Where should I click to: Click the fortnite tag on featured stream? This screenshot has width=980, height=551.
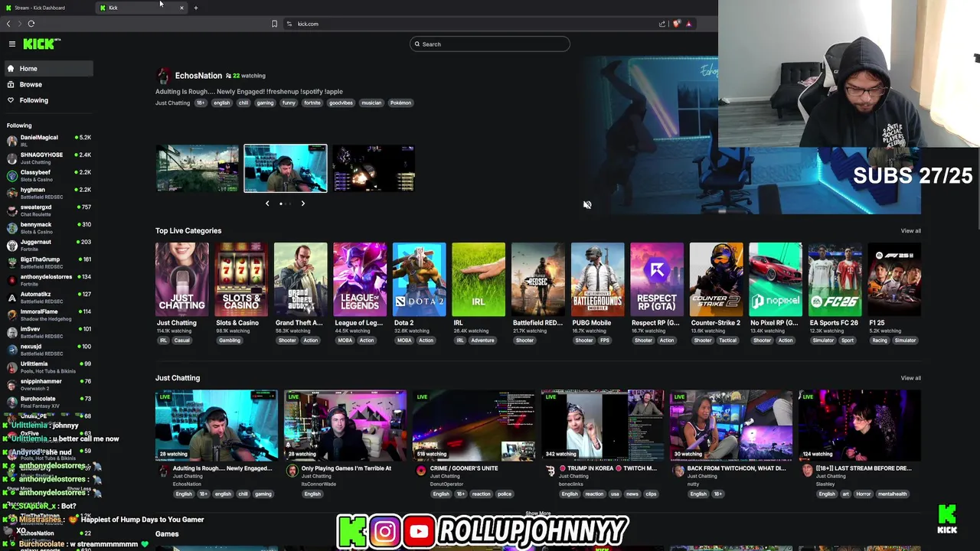312,103
